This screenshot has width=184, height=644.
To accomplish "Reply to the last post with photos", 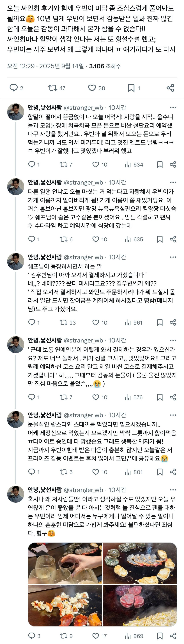I will pyautogui.click(x=32, y=636).
